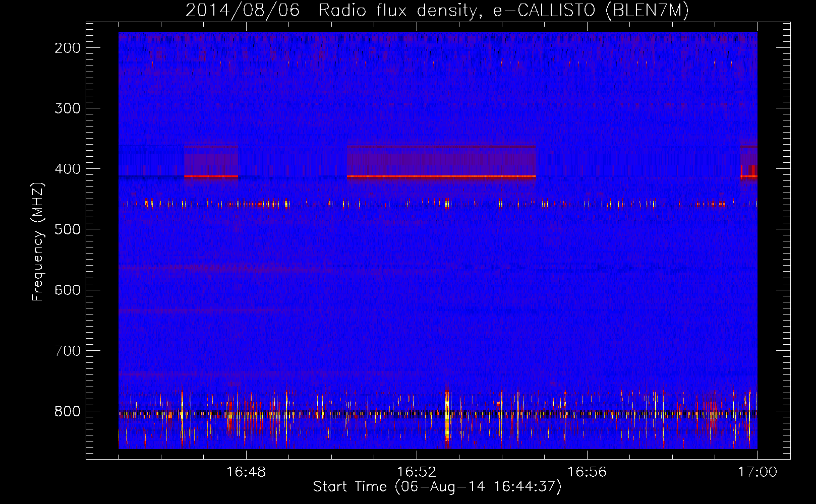This screenshot has height=504, width=816.
Task: Click the 800 frequency tick label
Action: click(x=67, y=411)
